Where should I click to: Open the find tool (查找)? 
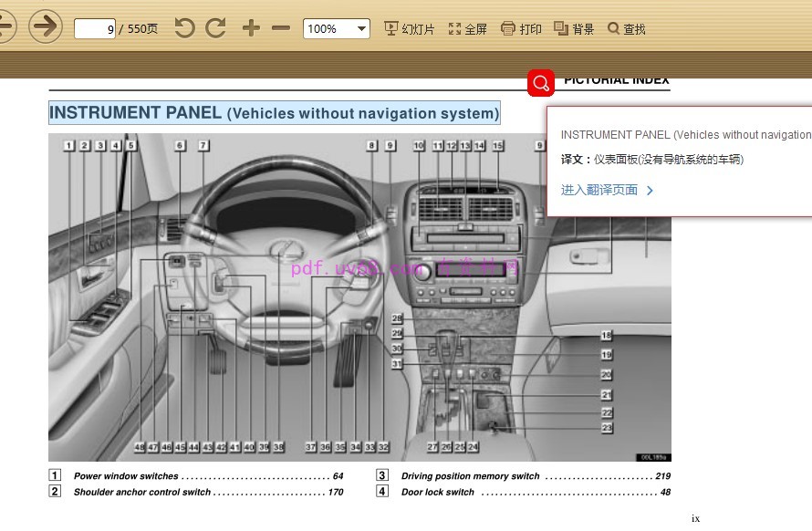pyautogui.click(x=627, y=29)
